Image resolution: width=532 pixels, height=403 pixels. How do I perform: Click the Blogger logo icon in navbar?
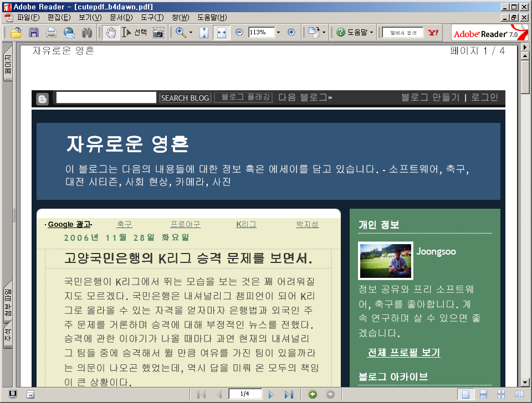[x=43, y=99]
